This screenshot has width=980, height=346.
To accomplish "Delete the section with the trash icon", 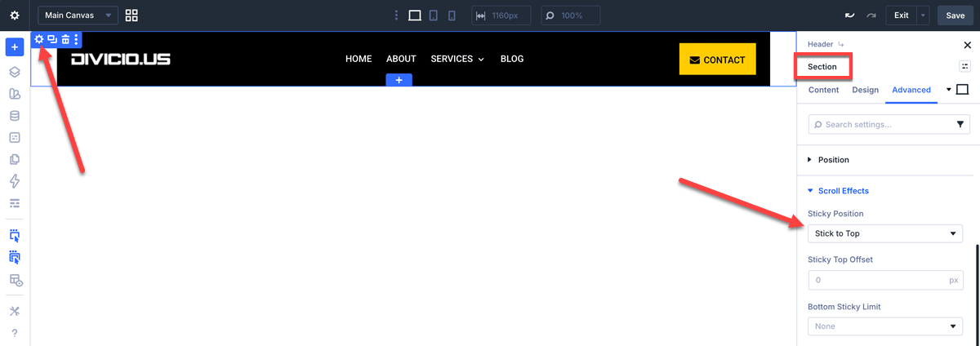I will click(x=65, y=39).
